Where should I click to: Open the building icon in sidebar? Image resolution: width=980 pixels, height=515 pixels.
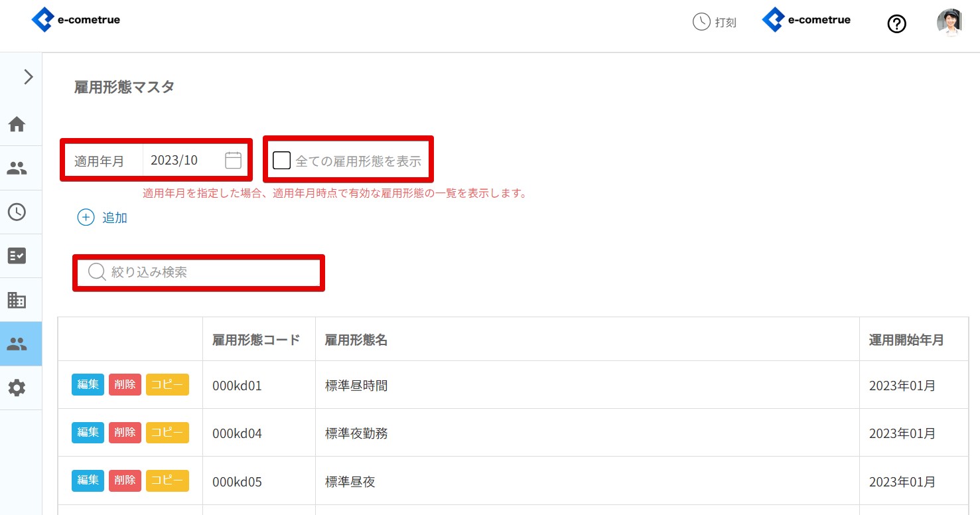point(17,300)
